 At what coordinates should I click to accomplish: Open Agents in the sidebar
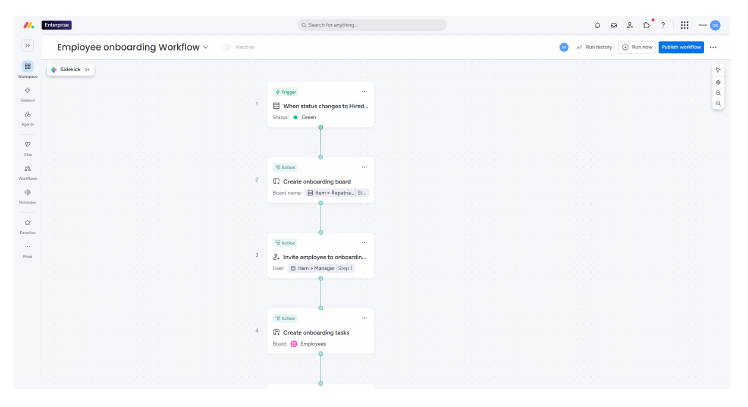[28, 118]
